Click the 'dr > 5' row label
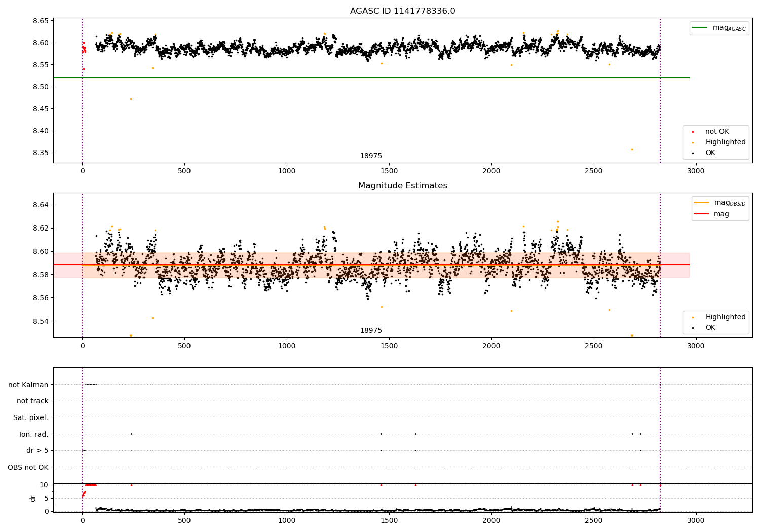This screenshot has height=532, width=760. (x=37, y=450)
